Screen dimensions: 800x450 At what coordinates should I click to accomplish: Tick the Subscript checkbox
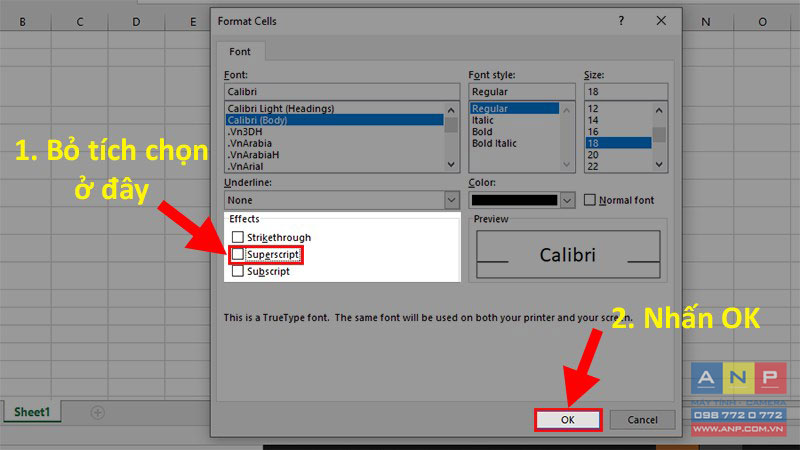click(x=238, y=271)
